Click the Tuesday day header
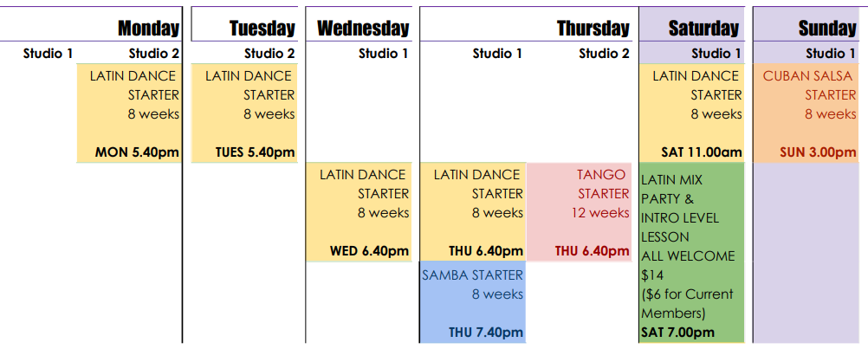The height and width of the screenshot is (349, 868). [x=262, y=28]
